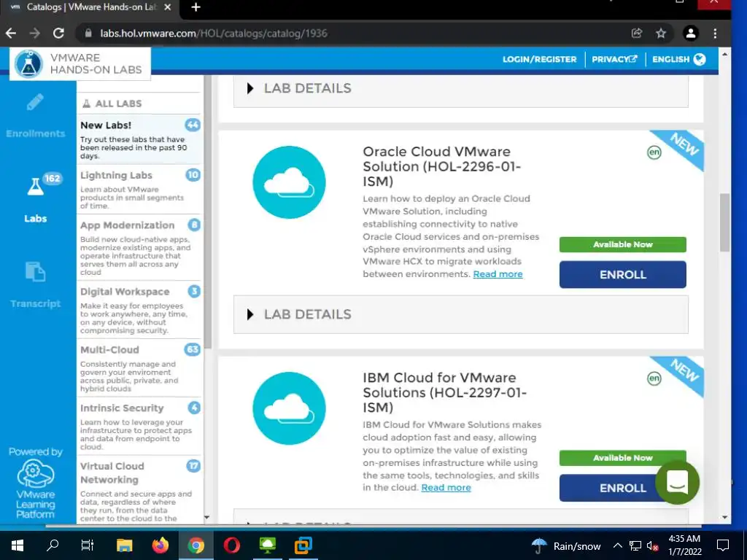Select the App Modernization catalog

click(139, 248)
